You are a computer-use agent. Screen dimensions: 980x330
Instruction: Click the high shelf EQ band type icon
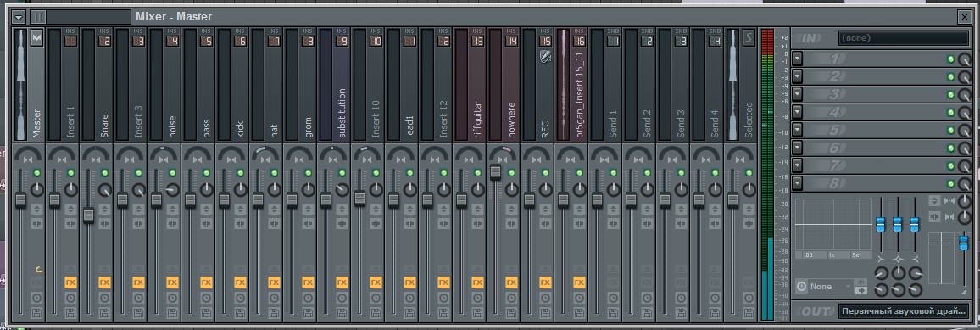916,259
